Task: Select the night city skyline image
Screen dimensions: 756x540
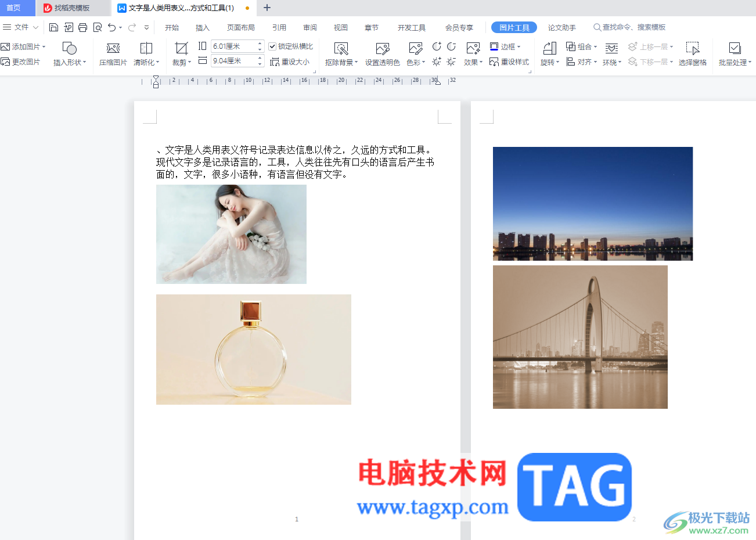Action: click(593, 204)
